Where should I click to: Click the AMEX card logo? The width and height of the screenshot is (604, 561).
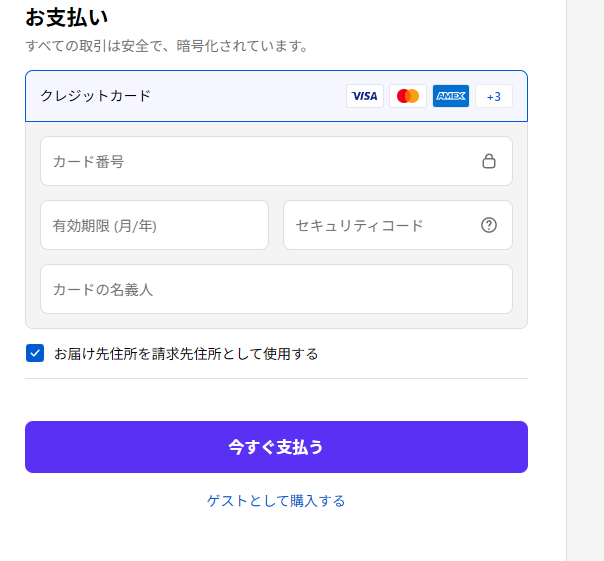coord(451,96)
